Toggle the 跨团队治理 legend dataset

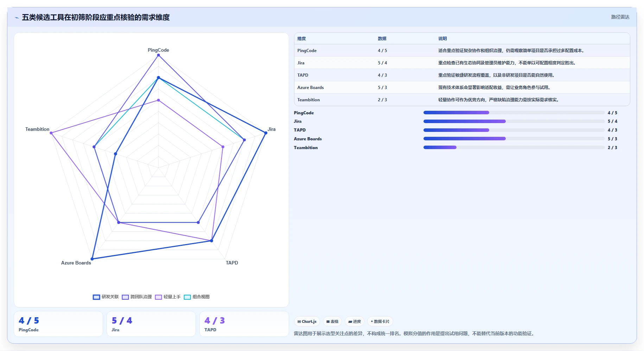[x=137, y=297]
